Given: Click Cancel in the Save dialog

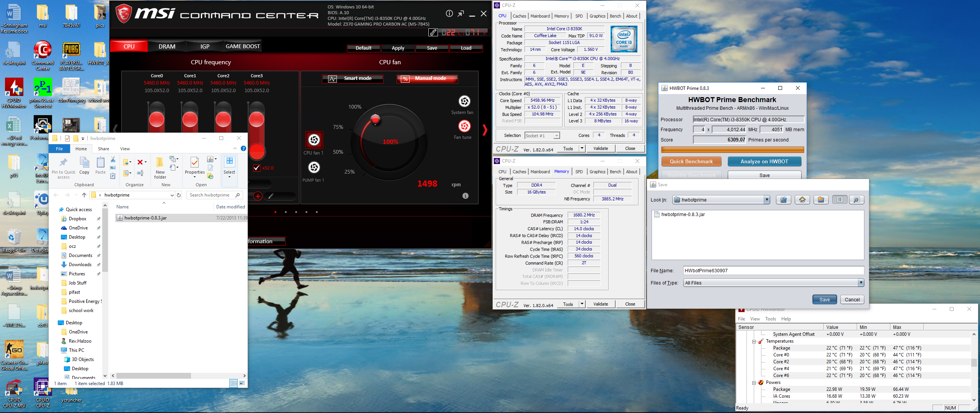Looking at the screenshot, I should coord(852,299).
